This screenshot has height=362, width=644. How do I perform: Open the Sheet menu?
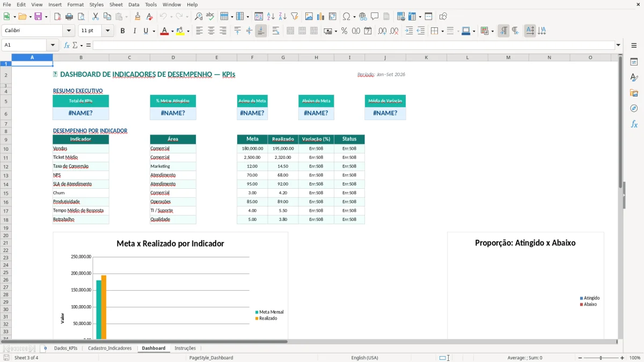pos(116,4)
